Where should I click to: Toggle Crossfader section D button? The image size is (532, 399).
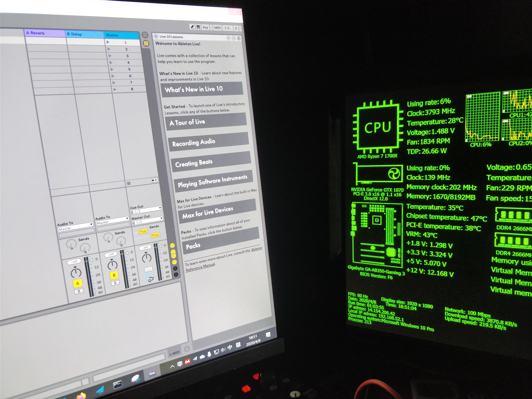(175, 268)
